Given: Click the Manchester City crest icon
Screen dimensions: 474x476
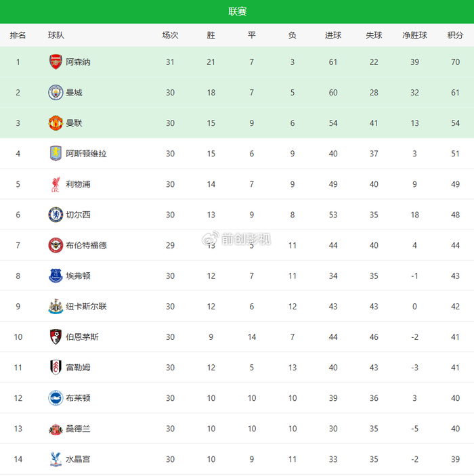Looking at the screenshot, I should [x=56, y=93].
